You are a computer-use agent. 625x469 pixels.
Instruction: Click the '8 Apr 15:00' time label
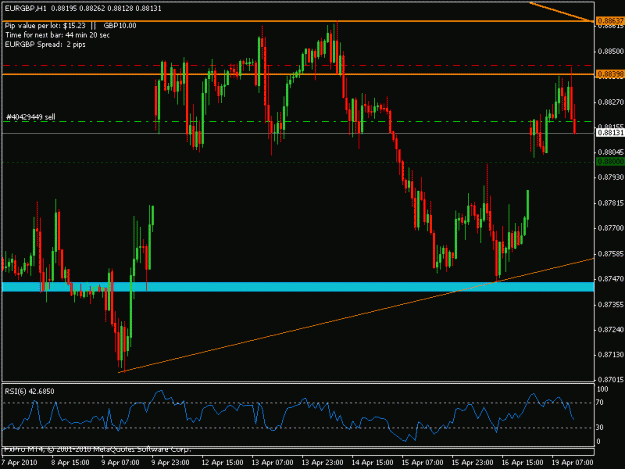coord(71,463)
